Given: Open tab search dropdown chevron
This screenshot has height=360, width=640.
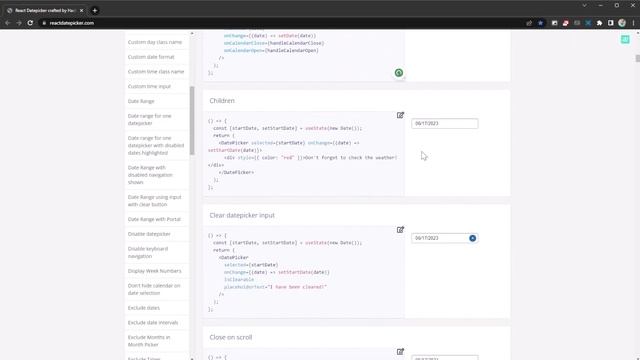Looking at the screenshot, I should click(x=584, y=5).
